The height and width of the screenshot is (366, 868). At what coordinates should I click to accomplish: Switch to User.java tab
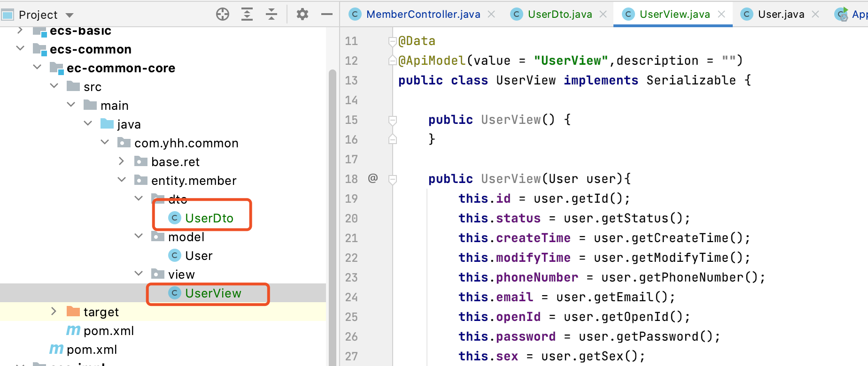[781, 14]
